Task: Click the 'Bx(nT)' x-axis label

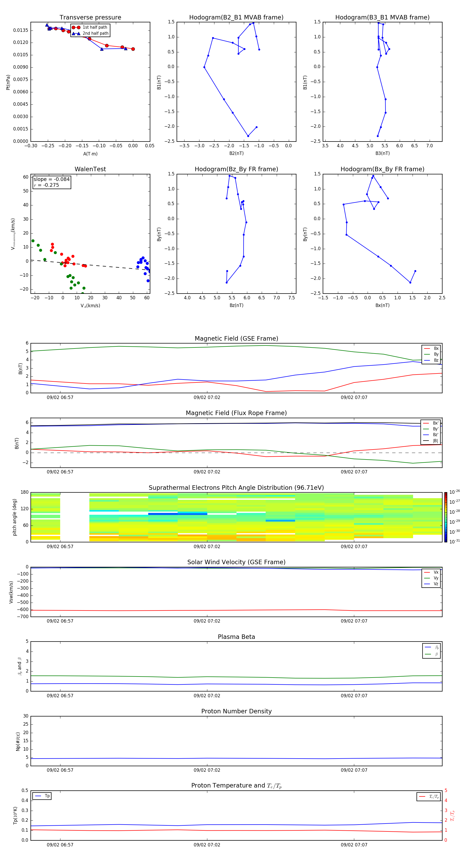Action: click(382, 305)
